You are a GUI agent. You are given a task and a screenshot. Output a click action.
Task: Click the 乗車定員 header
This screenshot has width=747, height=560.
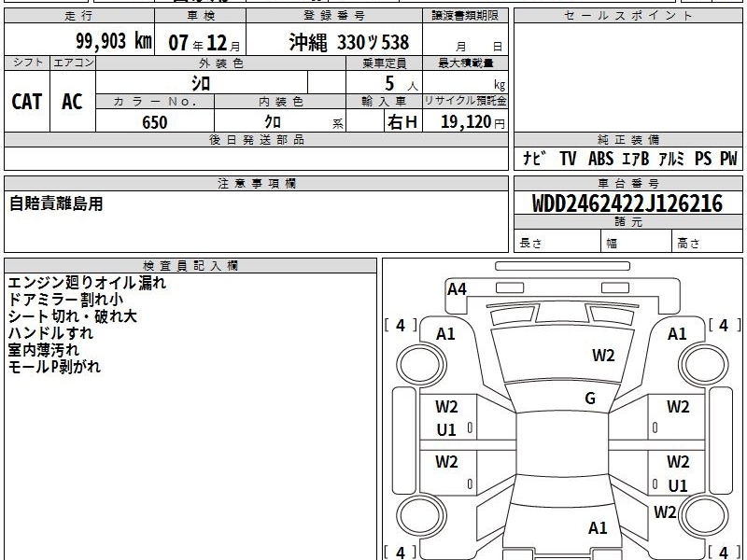click(x=384, y=63)
